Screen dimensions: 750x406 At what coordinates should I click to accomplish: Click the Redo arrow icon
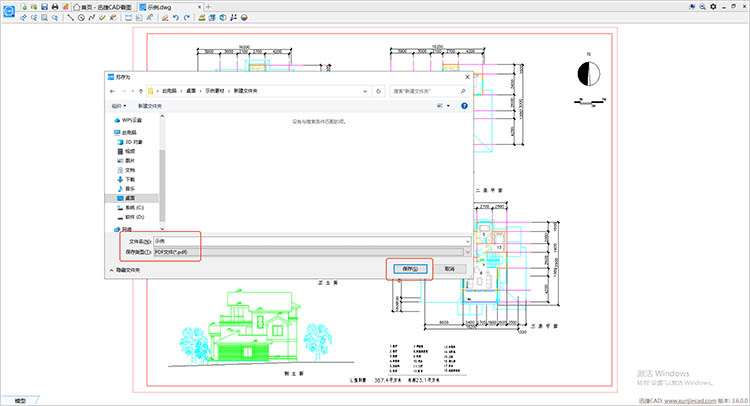(x=187, y=18)
